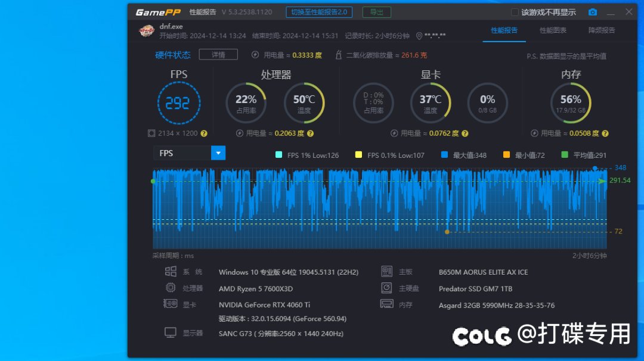Switch to the 性能图表 tab
Screen dimensions: 644x361
coord(553,30)
